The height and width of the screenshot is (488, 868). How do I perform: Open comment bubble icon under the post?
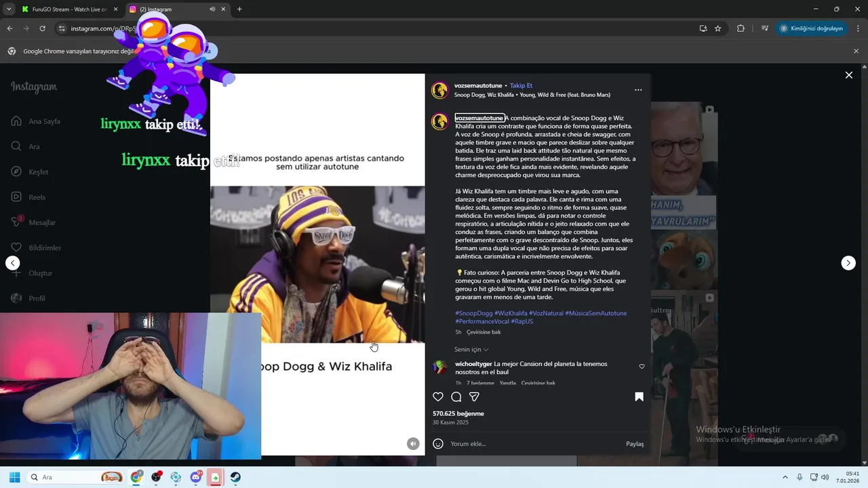tap(456, 397)
